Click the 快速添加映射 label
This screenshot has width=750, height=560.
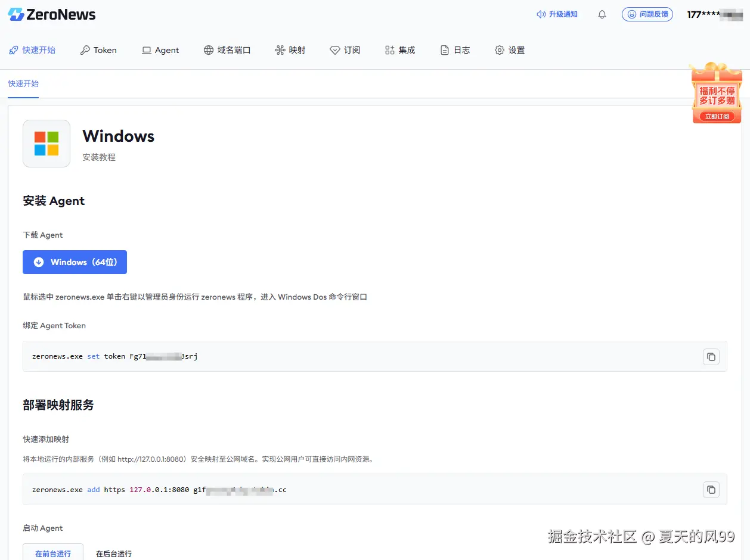click(46, 439)
